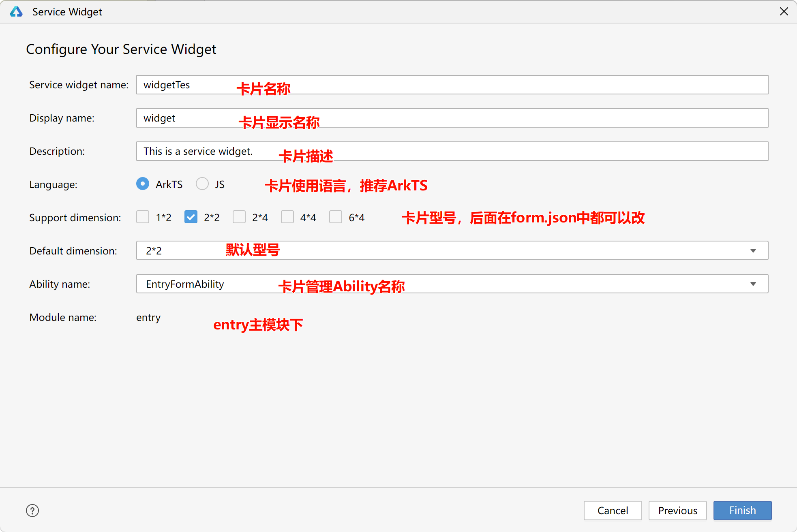Close the Service Widget dialog
Viewport: 797px width, 532px height.
784,12
